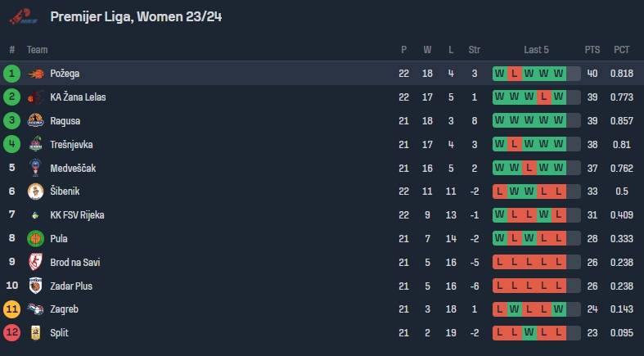644x356 pixels.
Task: Click the Trešnjevka team logo
Action: point(36,144)
